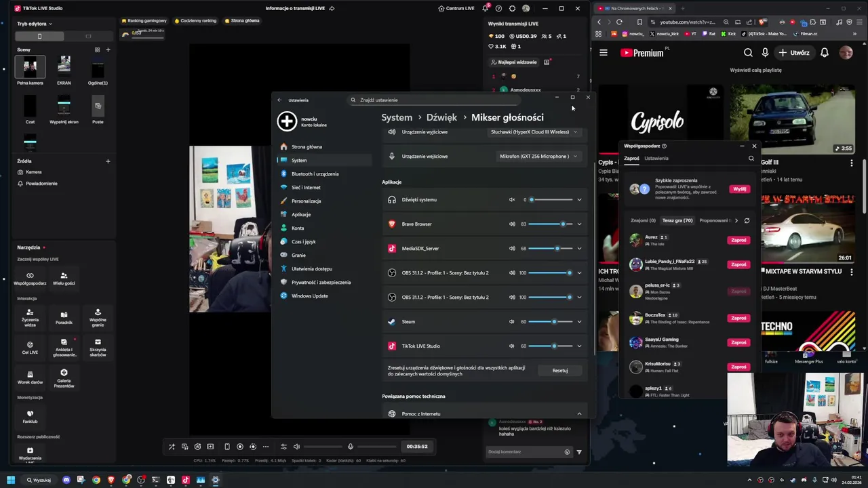Open Skrzynia skarbów tool
The width and height of the screenshot is (868, 488).
[98, 347]
